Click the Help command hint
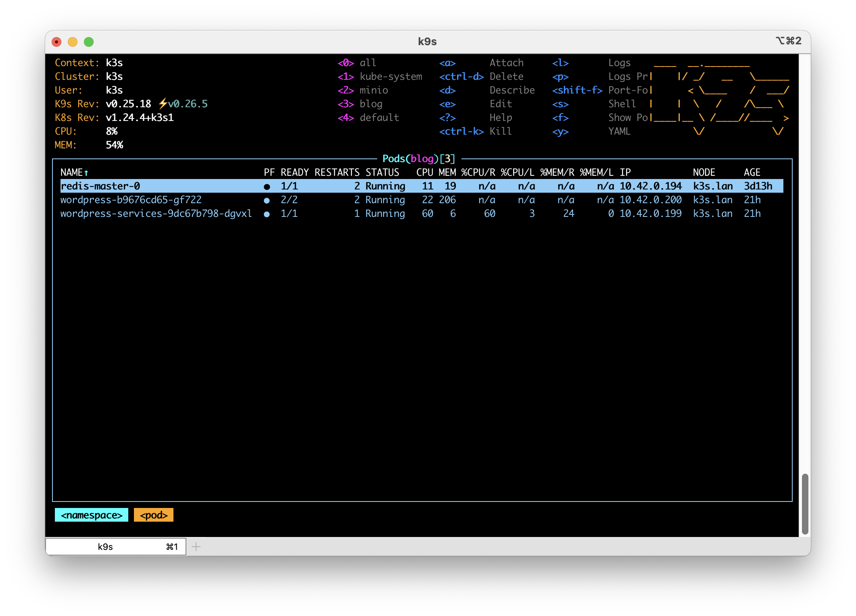This screenshot has width=856, height=616. 501,117
